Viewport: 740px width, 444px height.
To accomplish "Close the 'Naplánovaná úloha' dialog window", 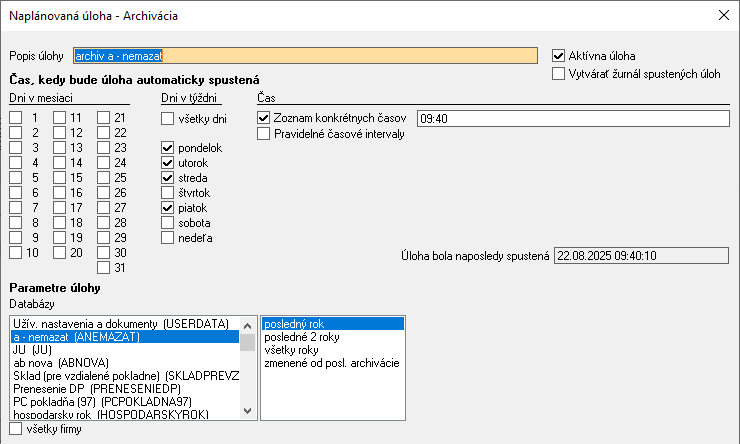I will [x=724, y=15].
